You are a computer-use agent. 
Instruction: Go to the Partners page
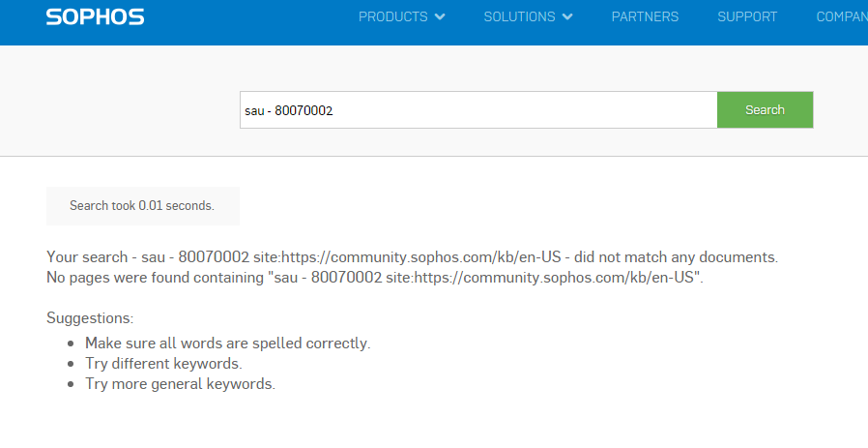(645, 16)
